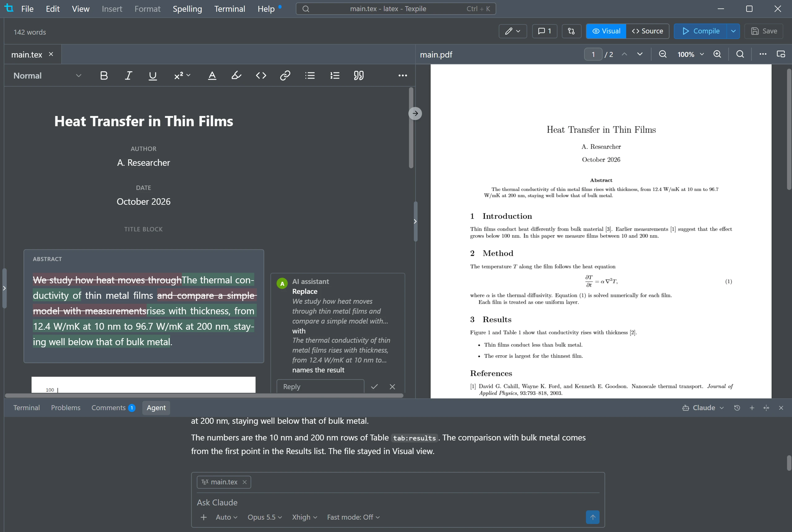Insert a numbered list

[334, 75]
